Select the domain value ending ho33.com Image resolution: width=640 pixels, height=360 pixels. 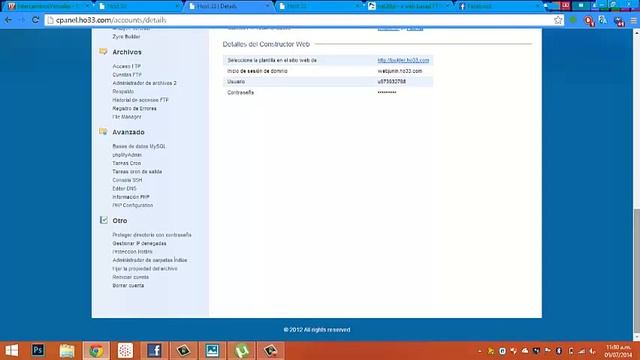400,71
